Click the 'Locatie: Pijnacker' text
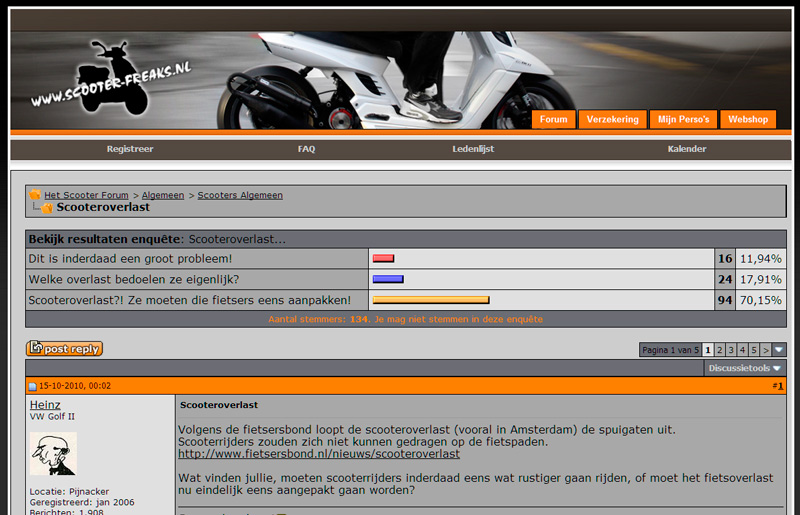Image resolution: width=800 pixels, height=515 pixels. pyautogui.click(x=69, y=492)
